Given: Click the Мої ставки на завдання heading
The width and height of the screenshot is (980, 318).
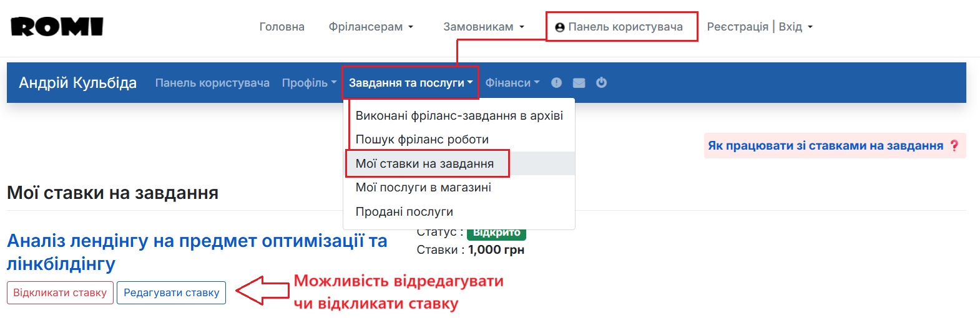Looking at the screenshot, I should tap(112, 193).
